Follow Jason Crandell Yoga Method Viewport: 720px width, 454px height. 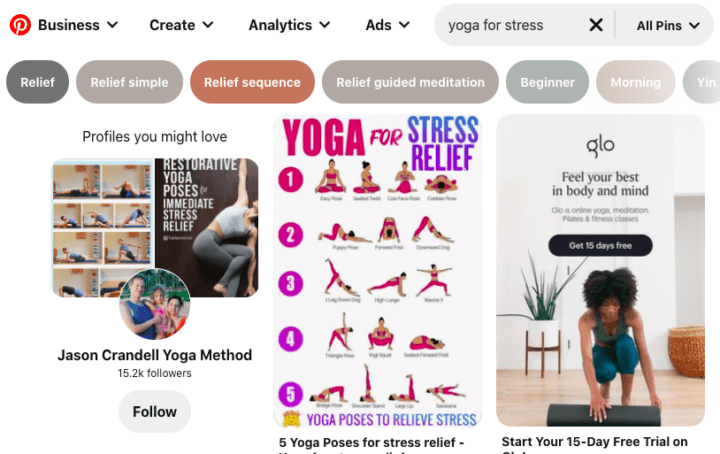pos(155,412)
